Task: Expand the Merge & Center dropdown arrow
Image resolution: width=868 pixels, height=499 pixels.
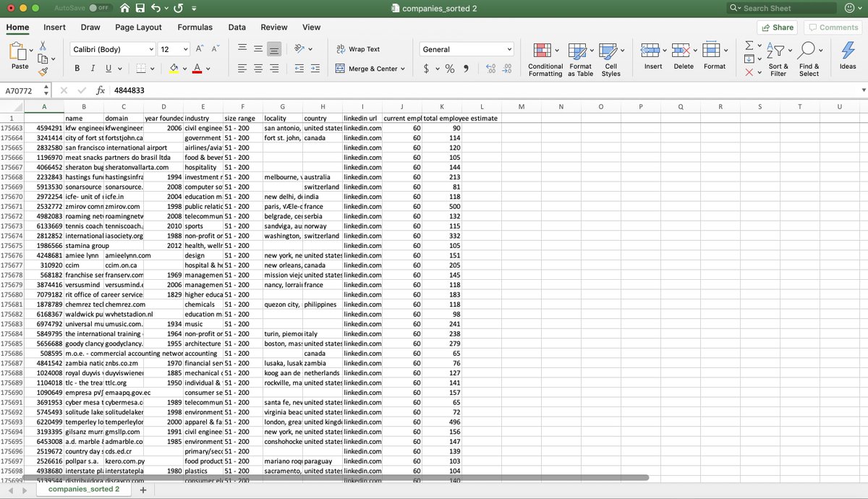Action: coord(403,69)
